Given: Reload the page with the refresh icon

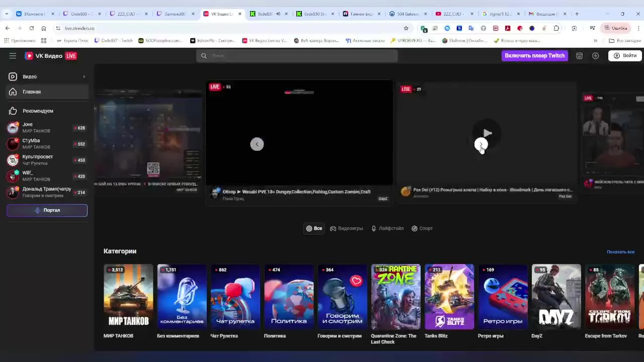Looking at the screenshot, I should (32, 28).
